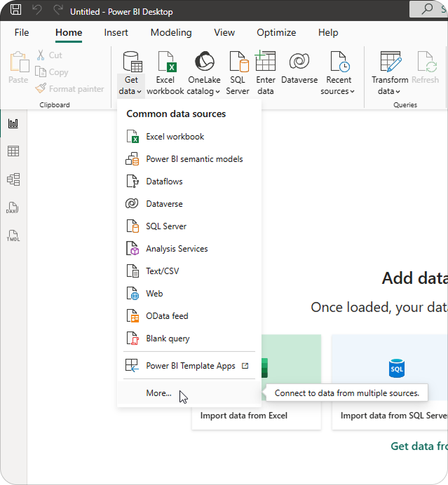Open the Modeling ribbon tab

pyautogui.click(x=171, y=32)
